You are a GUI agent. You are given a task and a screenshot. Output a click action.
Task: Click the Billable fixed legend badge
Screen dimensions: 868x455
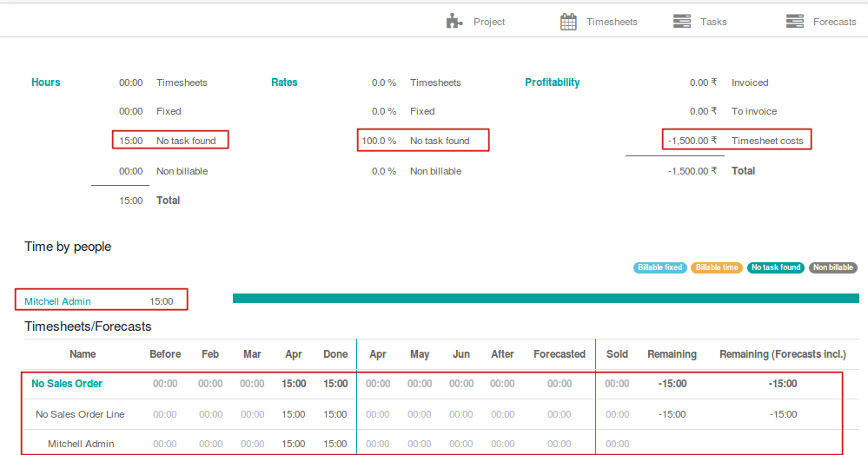[659, 267]
